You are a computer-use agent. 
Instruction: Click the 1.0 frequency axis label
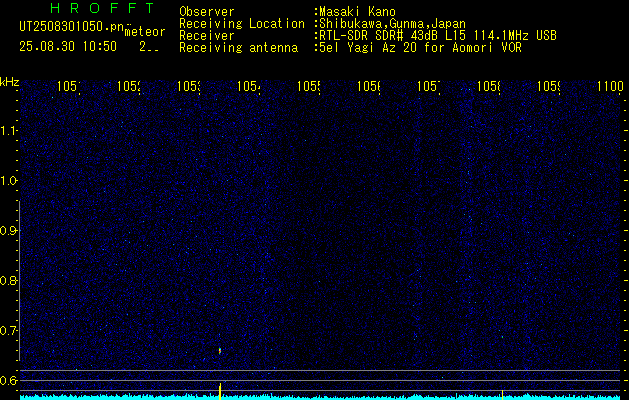(8, 181)
